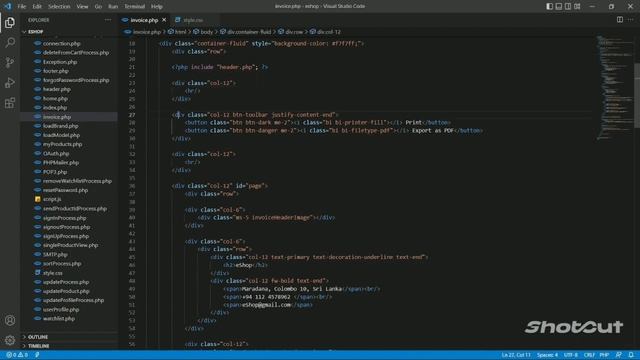
Task: Open the View menu
Action: [82, 7]
